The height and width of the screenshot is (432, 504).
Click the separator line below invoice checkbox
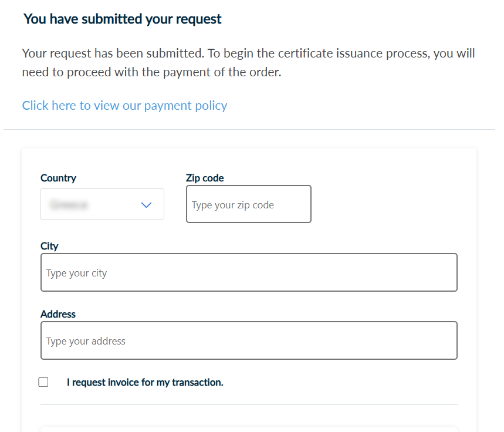[249, 404]
